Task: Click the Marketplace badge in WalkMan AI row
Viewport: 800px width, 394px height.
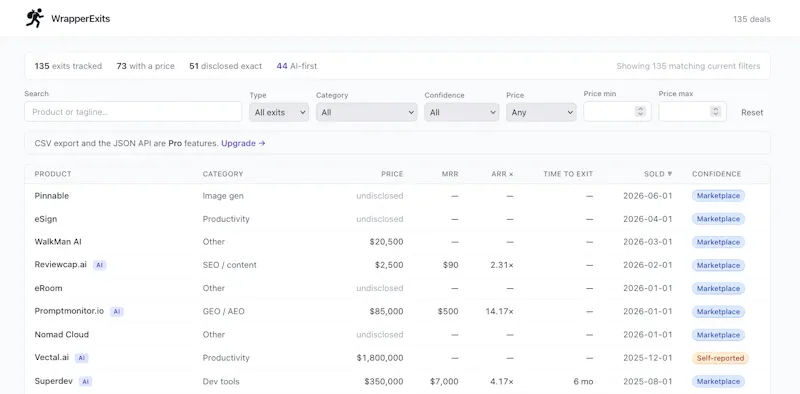Action: 718,242
